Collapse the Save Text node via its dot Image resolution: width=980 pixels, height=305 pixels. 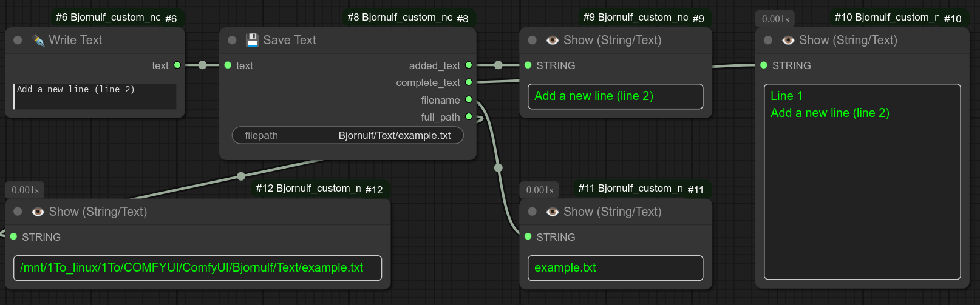[232, 41]
